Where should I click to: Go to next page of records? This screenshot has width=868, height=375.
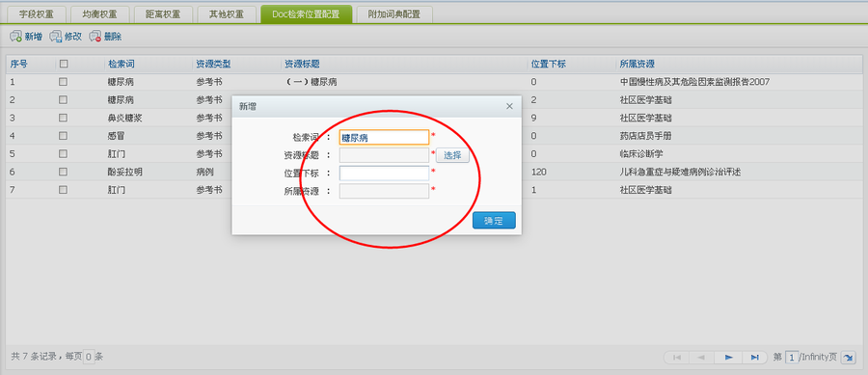[728, 358]
